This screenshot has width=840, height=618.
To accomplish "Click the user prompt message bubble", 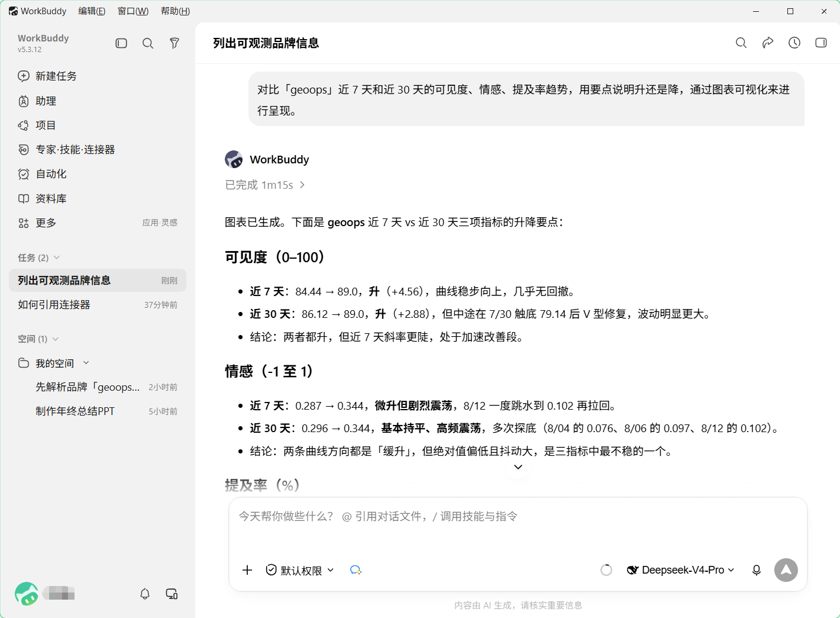I will click(x=526, y=99).
